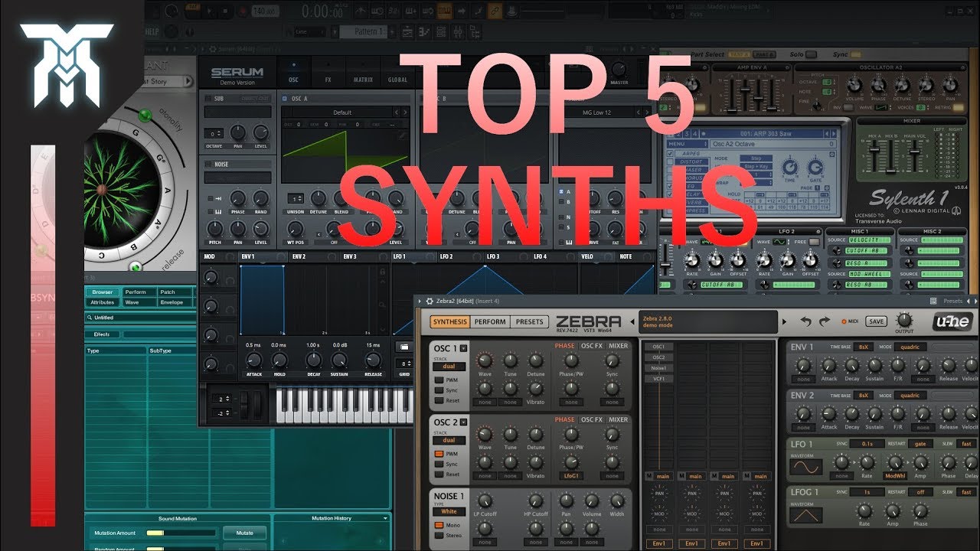Viewport: 980px width, 551px height.
Task: Click next filter arrow beside MG Low 12
Action: click(x=647, y=112)
